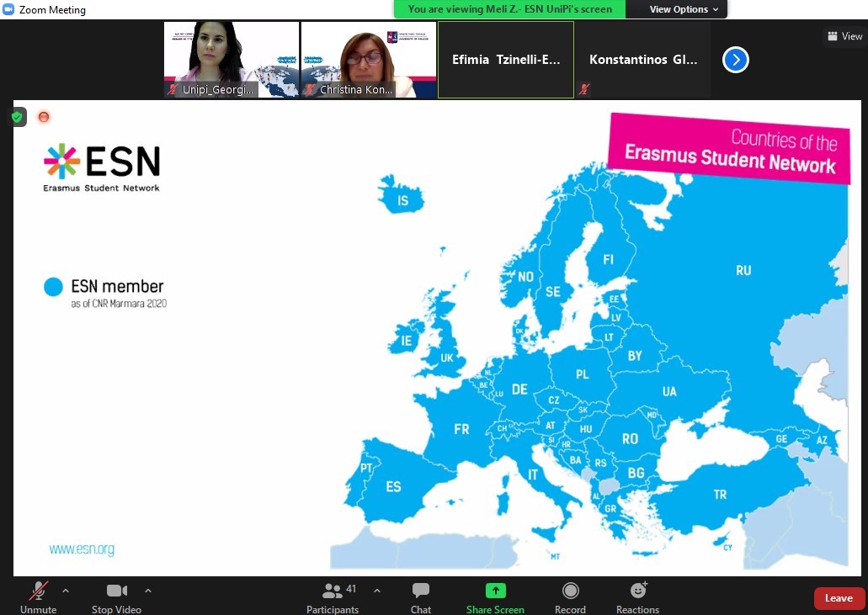Click the 'TR' label on the map
868x615 pixels.
(x=720, y=495)
